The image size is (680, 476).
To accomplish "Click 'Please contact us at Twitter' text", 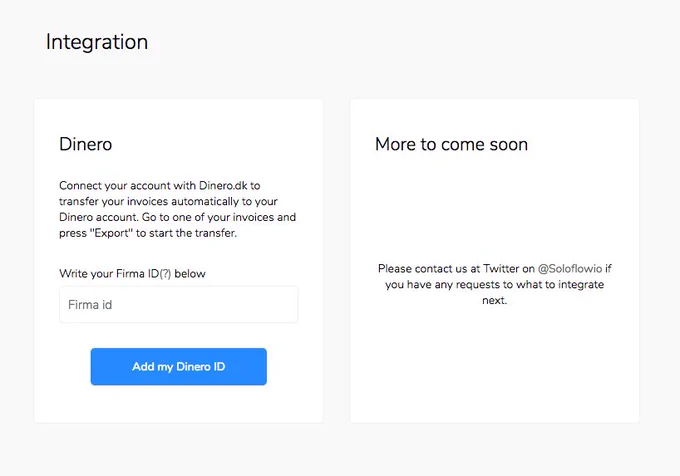I will [494, 284].
